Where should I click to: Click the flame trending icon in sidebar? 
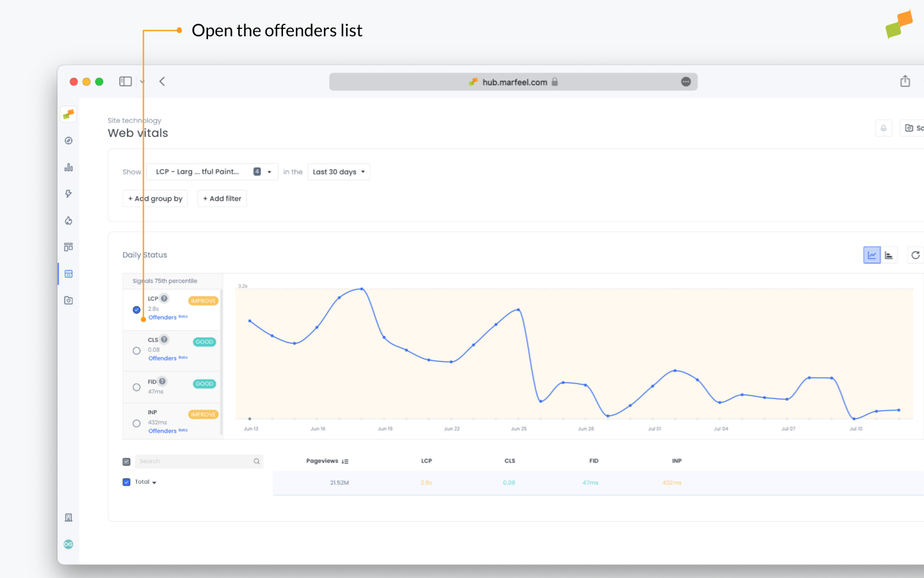(x=68, y=220)
